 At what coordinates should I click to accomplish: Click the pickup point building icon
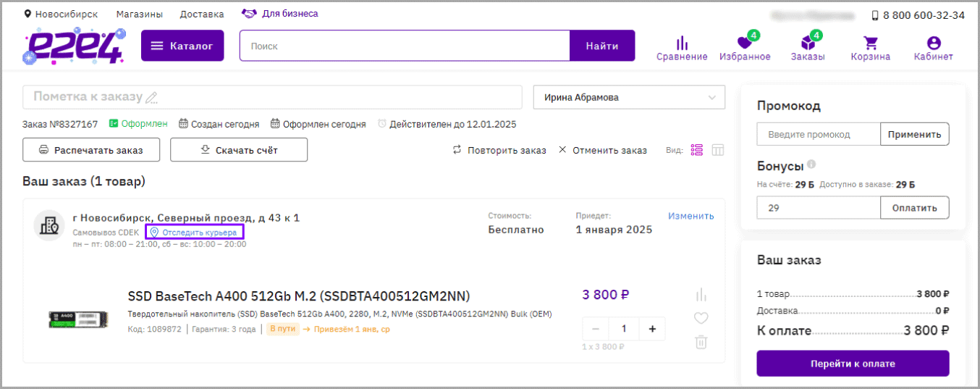point(50,226)
